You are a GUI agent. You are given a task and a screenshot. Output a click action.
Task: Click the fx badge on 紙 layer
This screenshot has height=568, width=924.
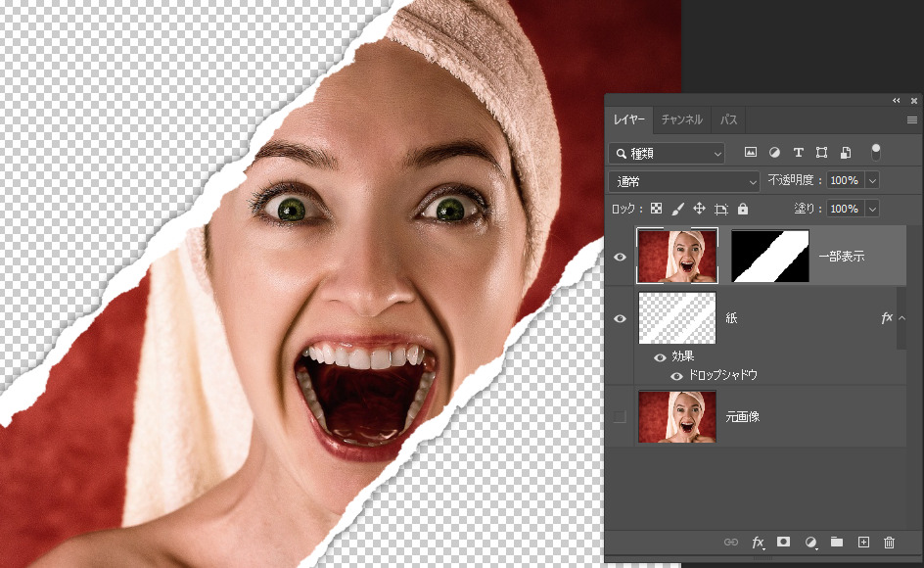pos(886,318)
